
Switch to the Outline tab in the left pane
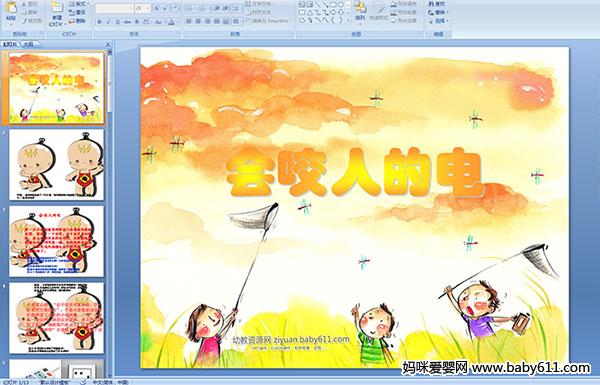click(x=28, y=44)
